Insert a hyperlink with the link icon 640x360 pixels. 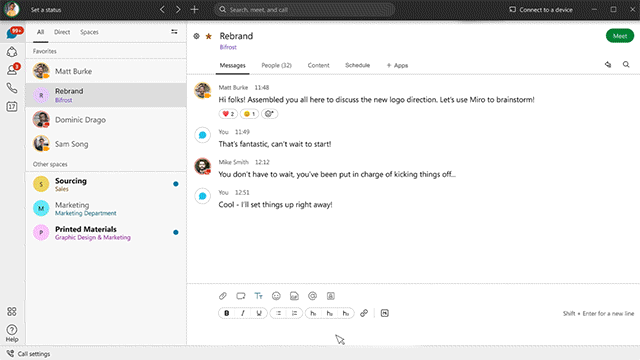coord(364,313)
